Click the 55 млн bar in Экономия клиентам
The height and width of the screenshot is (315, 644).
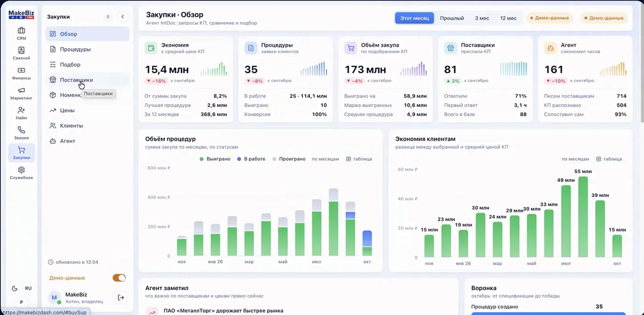pyautogui.click(x=583, y=217)
